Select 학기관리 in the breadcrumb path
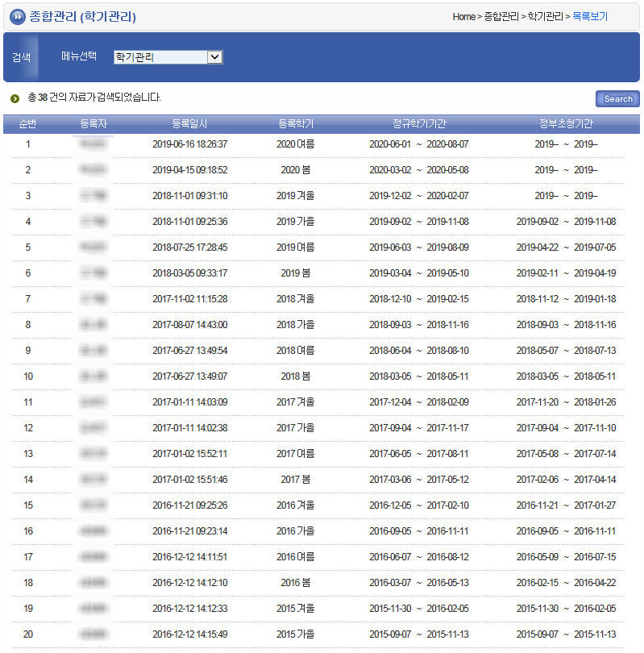The height and width of the screenshot is (653, 644). [545, 17]
